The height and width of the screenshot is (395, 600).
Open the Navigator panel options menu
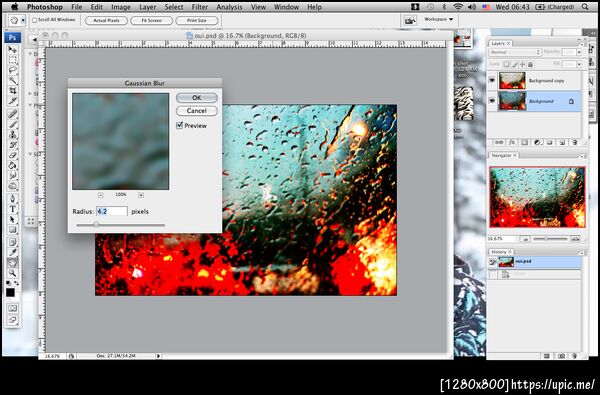(x=582, y=156)
